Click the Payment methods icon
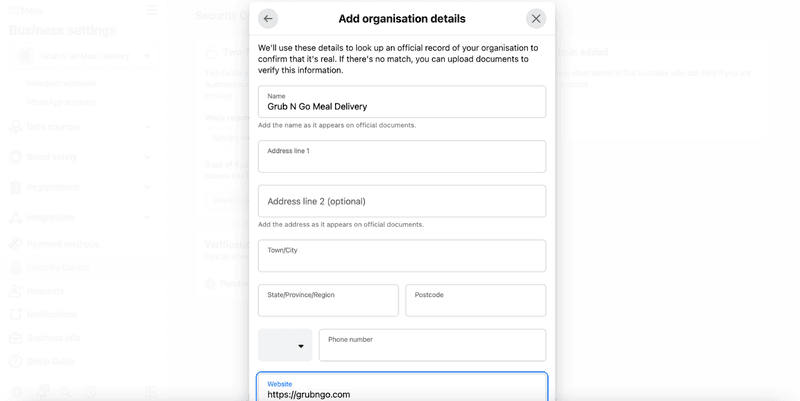The width and height of the screenshot is (800, 401). 16,244
